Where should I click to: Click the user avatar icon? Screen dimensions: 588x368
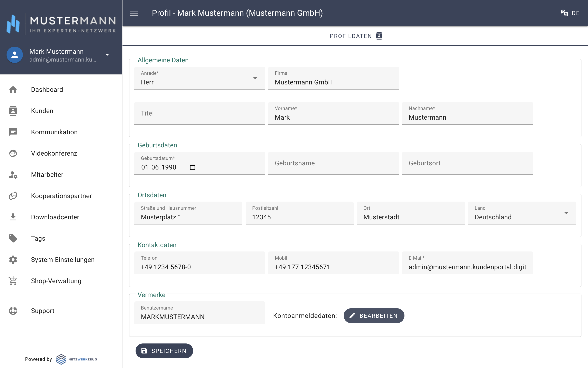coord(14,55)
